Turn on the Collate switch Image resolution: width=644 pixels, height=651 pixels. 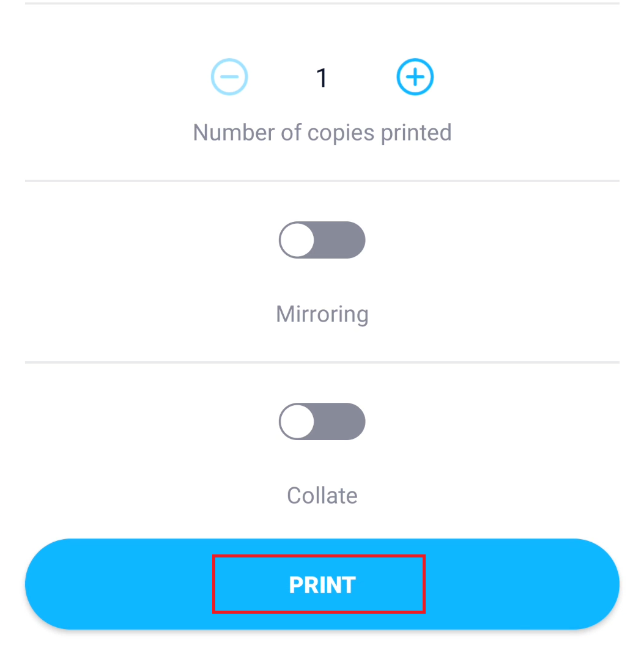point(322,421)
